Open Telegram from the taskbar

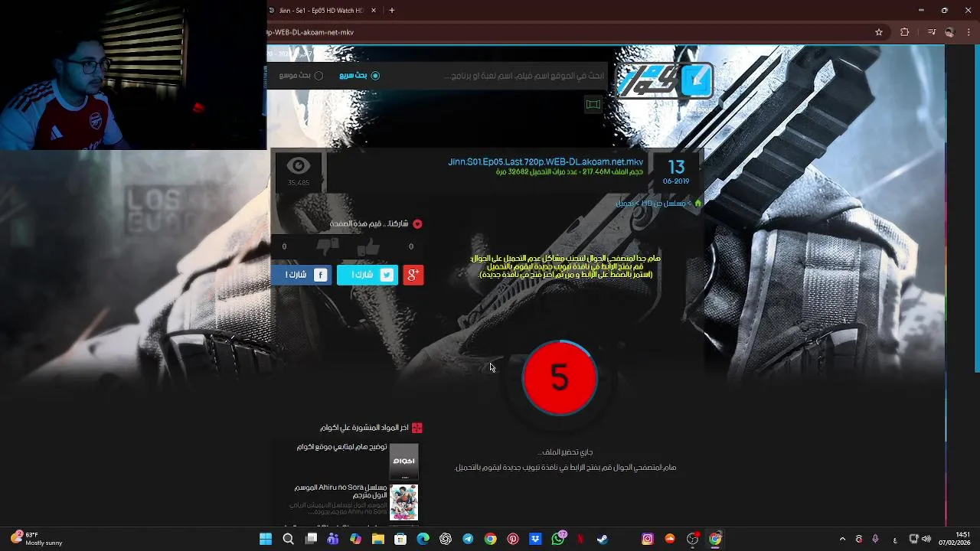(x=468, y=539)
